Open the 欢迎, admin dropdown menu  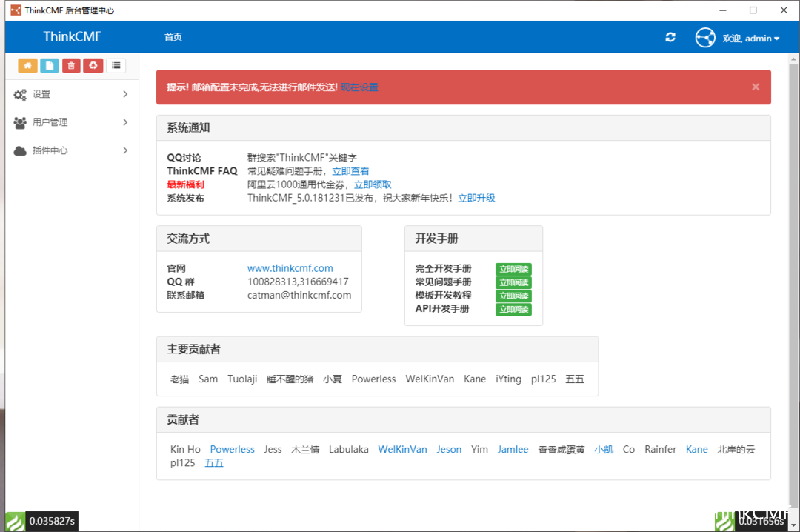tap(751, 39)
